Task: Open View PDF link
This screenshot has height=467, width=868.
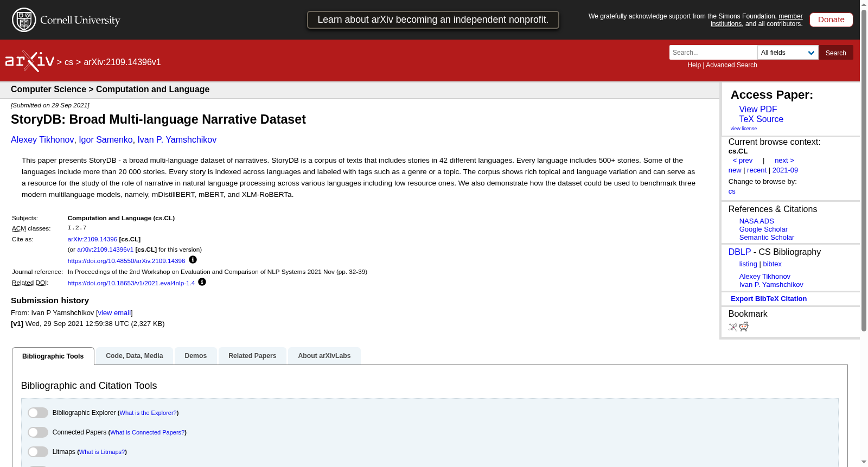Action: click(758, 109)
